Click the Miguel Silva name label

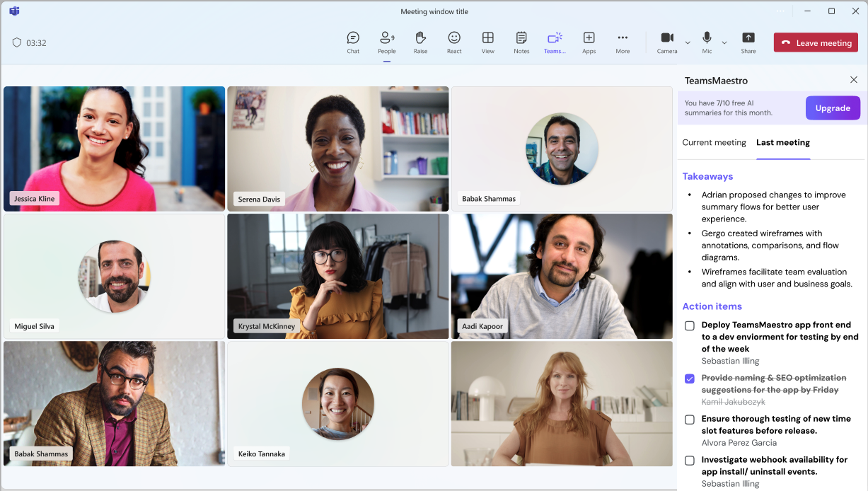(34, 326)
